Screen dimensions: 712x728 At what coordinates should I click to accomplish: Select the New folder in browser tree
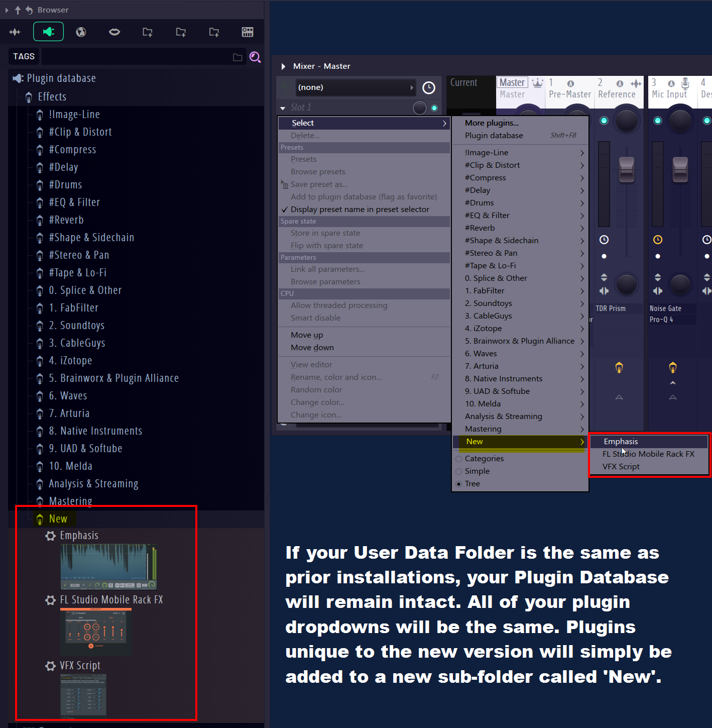pyautogui.click(x=58, y=519)
